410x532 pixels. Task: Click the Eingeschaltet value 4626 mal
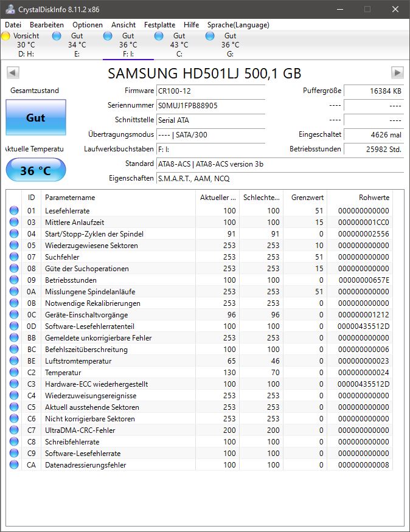tap(374, 135)
